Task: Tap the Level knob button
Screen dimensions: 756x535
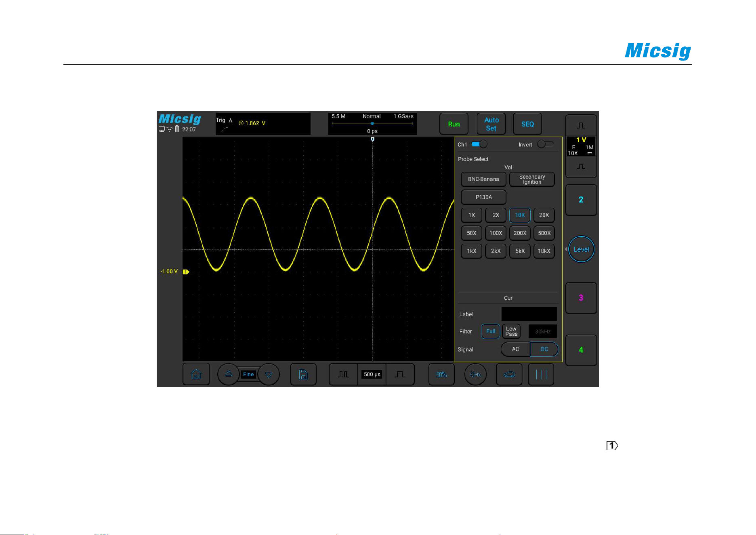Action: coord(582,249)
